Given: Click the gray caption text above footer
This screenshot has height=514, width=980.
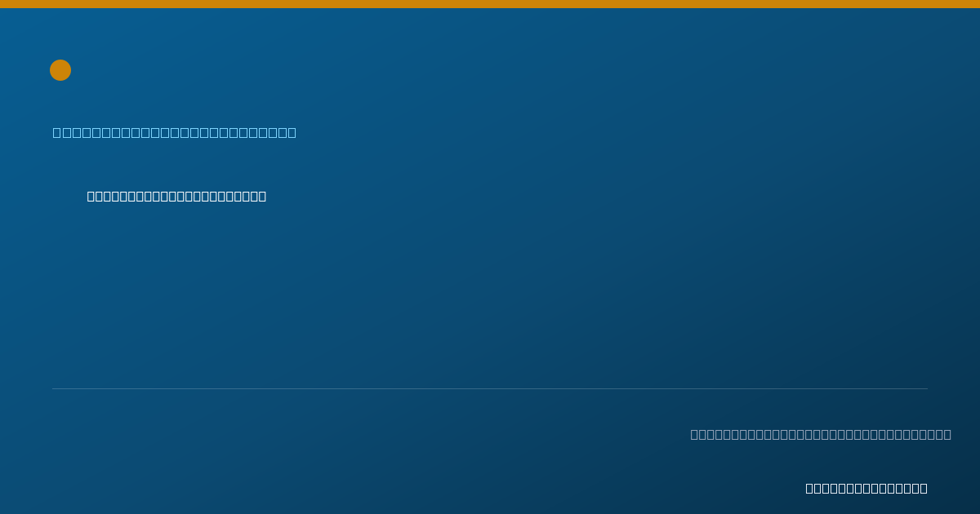Looking at the screenshot, I should click(x=821, y=434).
